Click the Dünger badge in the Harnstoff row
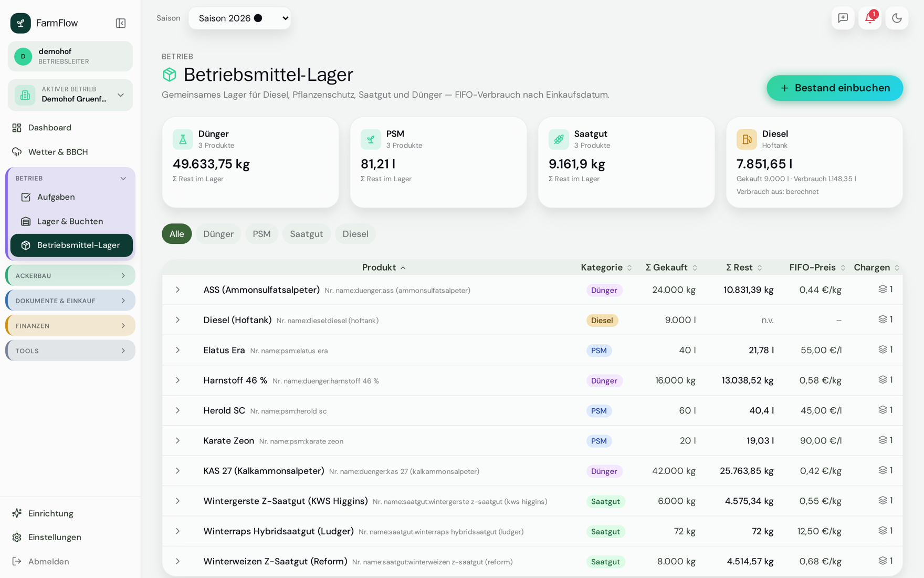Viewport: 924px width, 578px height. pyautogui.click(x=604, y=380)
